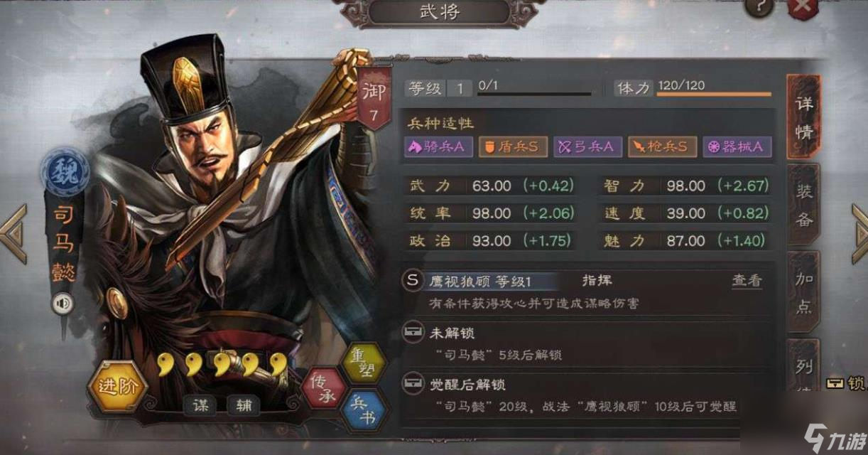Screen dimensions: 868x455
Task: Go to next general with right arrow
Action: coord(859,234)
